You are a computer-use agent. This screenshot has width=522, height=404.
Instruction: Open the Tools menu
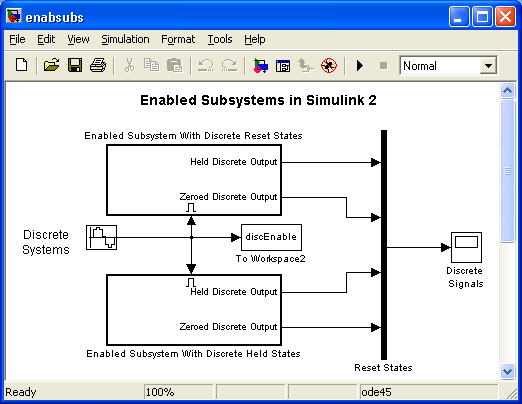pyautogui.click(x=220, y=39)
